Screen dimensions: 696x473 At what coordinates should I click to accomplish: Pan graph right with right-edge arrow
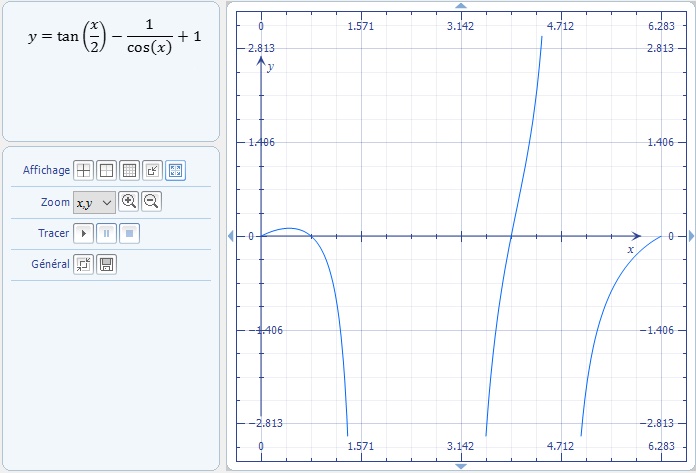689,236
